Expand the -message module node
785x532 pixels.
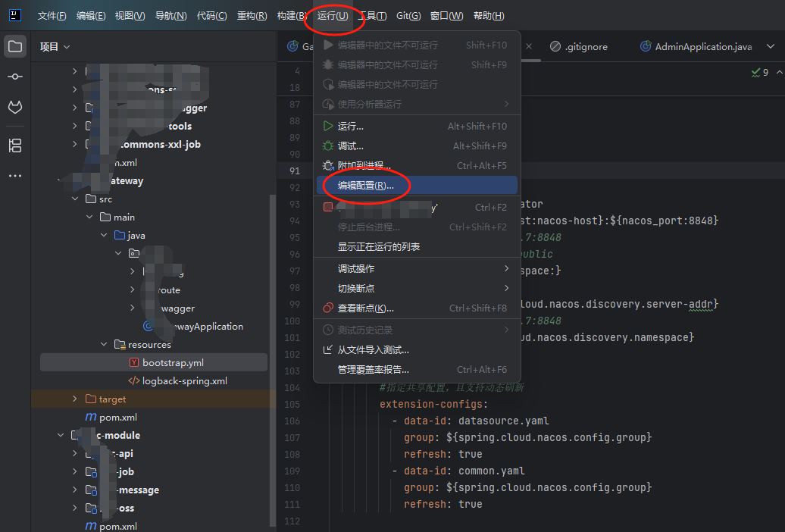point(75,490)
